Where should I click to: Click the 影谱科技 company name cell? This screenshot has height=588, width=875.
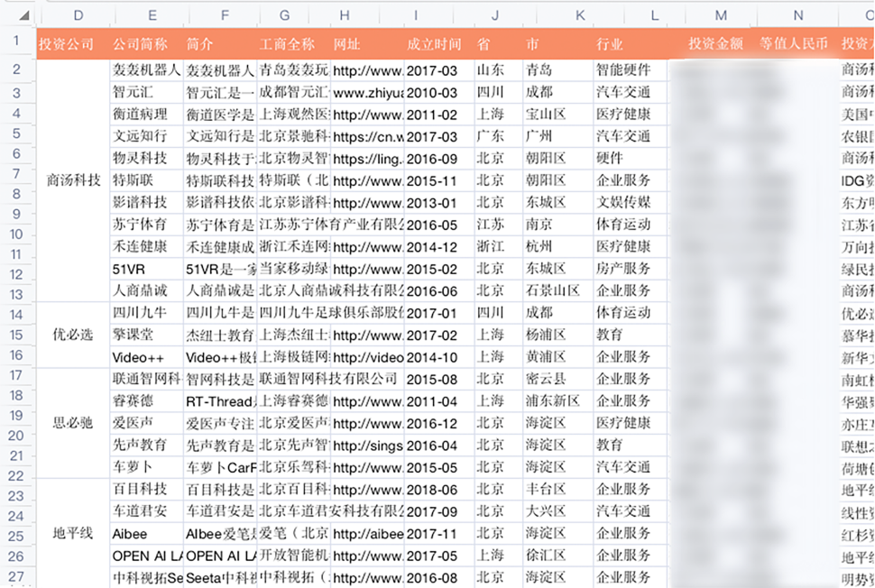tap(147, 203)
